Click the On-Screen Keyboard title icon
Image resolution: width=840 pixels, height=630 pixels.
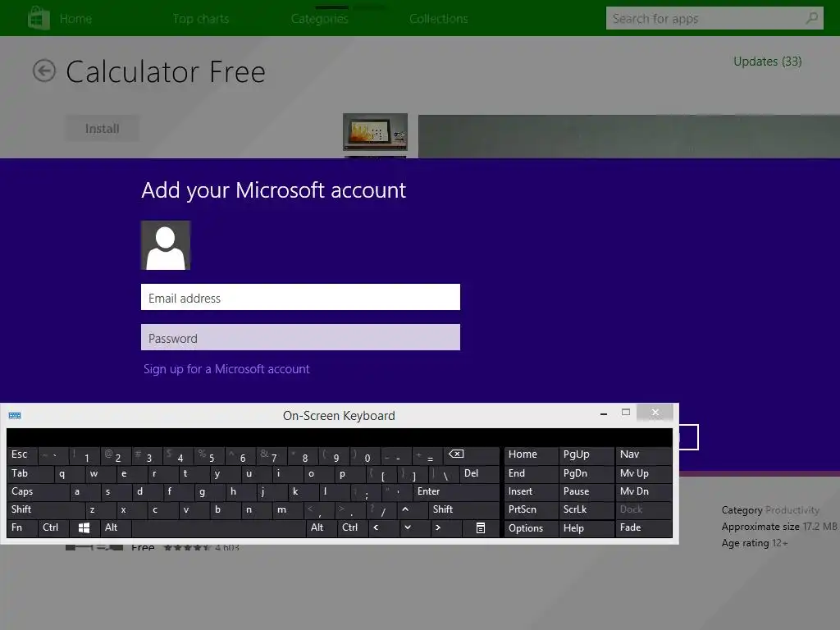pos(15,416)
